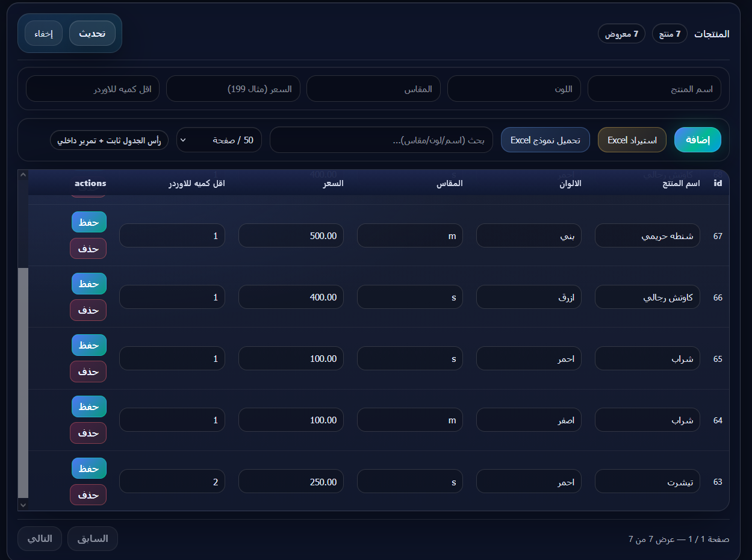Click the إضافة button to add a product
Viewport: 752px width, 560px height.
click(697, 139)
